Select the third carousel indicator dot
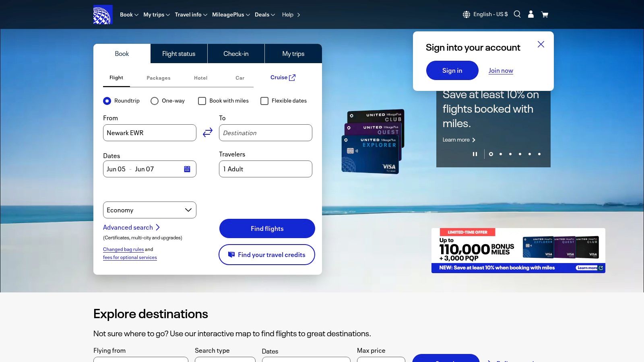Image resolution: width=644 pixels, height=362 pixels. pyautogui.click(x=510, y=154)
